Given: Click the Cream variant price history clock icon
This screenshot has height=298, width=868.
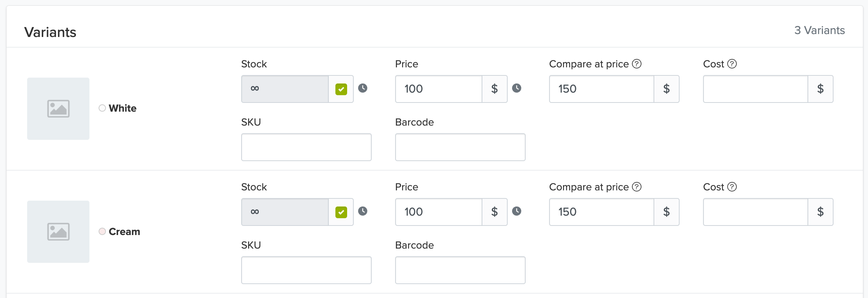Looking at the screenshot, I should 516,211.
